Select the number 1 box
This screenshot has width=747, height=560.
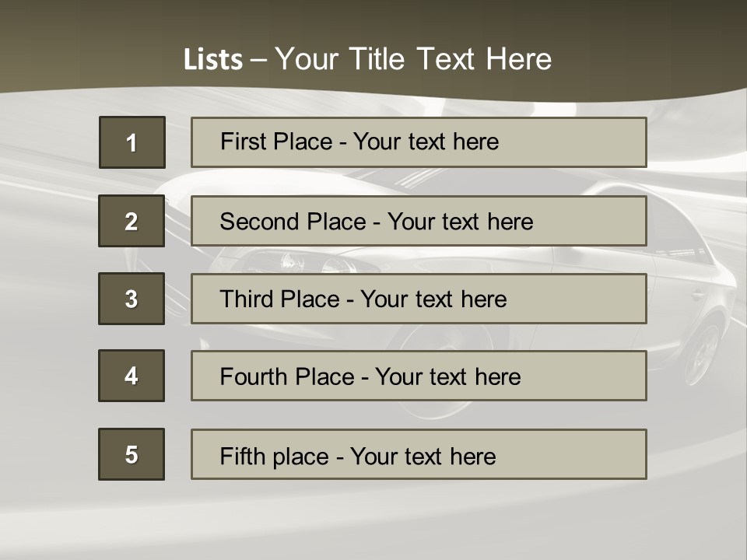tap(132, 142)
